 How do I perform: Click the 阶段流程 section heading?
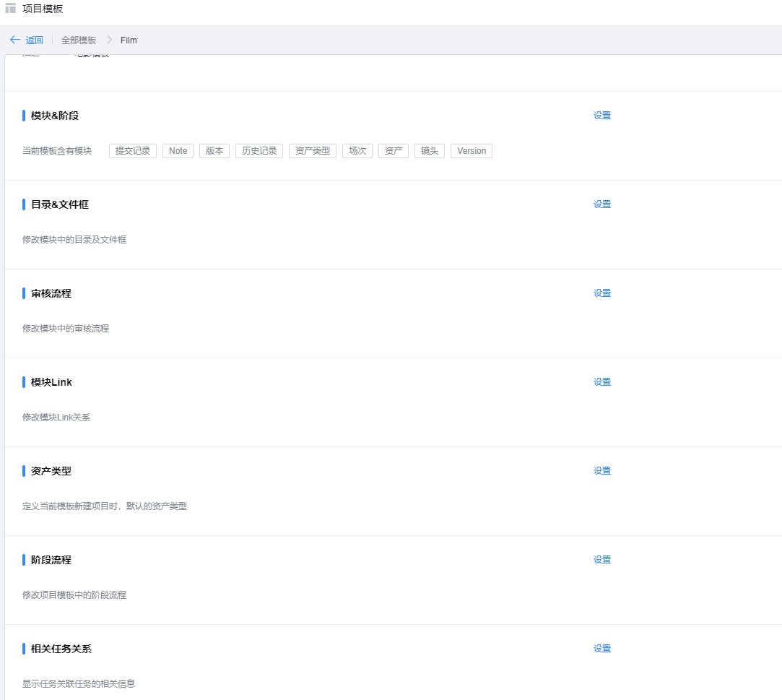tap(51, 560)
